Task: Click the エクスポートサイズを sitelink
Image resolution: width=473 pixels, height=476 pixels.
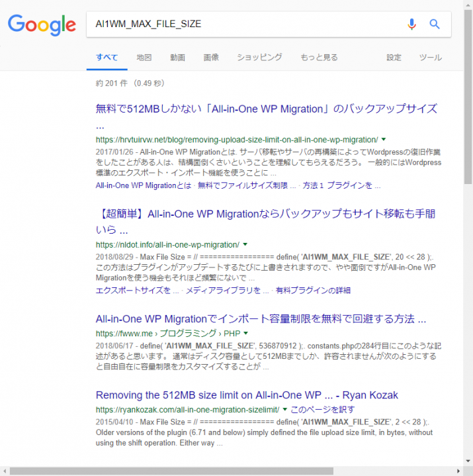Action: coord(137,290)
